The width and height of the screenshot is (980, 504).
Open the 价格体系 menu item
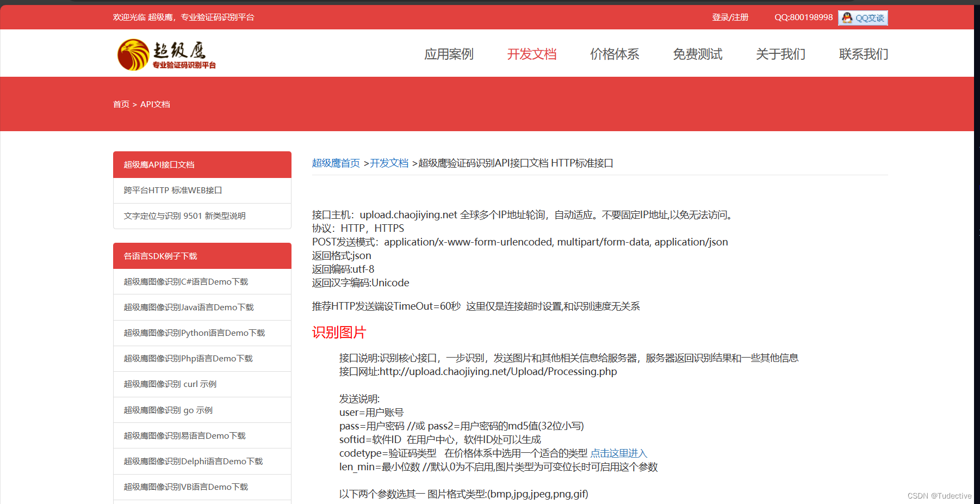coord(615,54)
